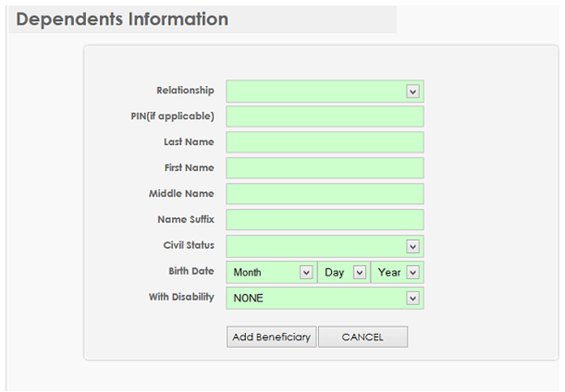Click the Name Suffix text box
This screenshot has width=565, height=392.
pos(324,220)
